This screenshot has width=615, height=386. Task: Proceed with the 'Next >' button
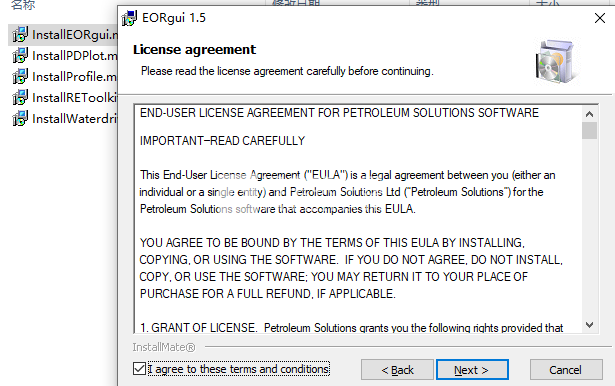[472, 370]
